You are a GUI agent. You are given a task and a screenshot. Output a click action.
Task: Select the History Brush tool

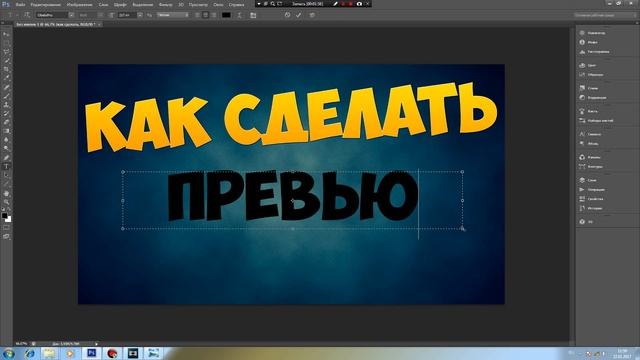6,113
